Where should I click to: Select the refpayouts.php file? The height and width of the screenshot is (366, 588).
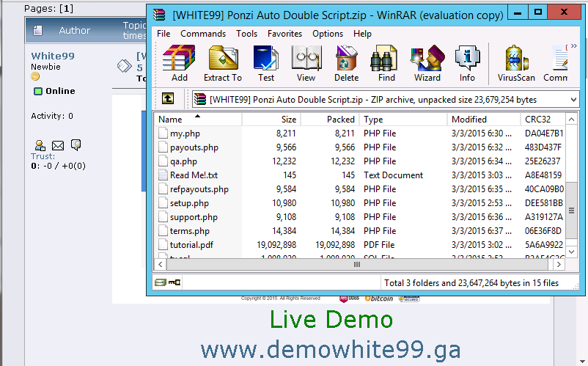pos(199,189)
